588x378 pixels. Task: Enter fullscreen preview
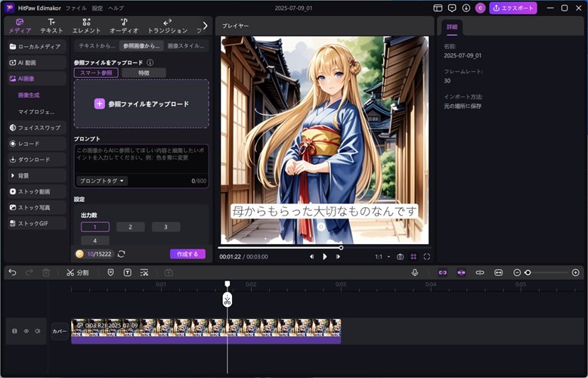pyautogui.click(x=427, y=256)
